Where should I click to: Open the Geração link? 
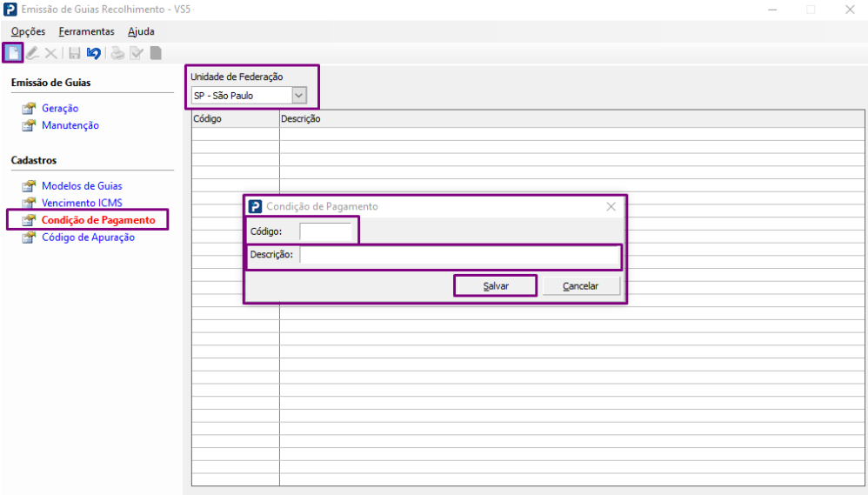click(60, 109)
